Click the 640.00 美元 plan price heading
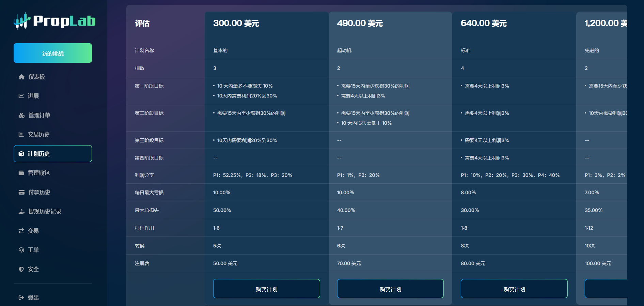 tap(484, 23)
